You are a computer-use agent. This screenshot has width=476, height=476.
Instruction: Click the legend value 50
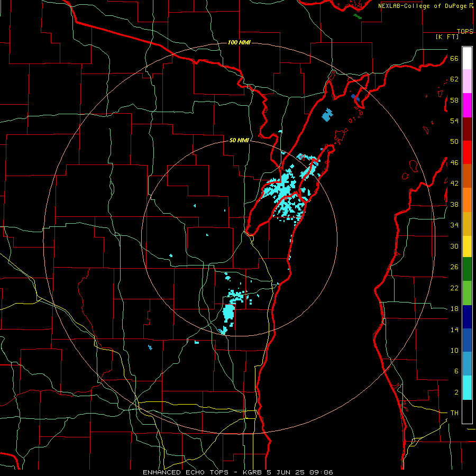click(454, 142)
